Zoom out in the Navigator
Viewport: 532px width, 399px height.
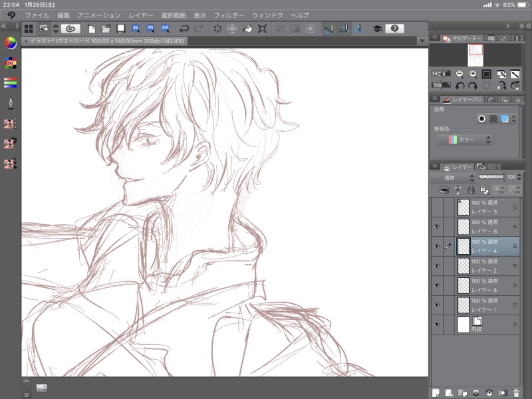coord(460,74)
